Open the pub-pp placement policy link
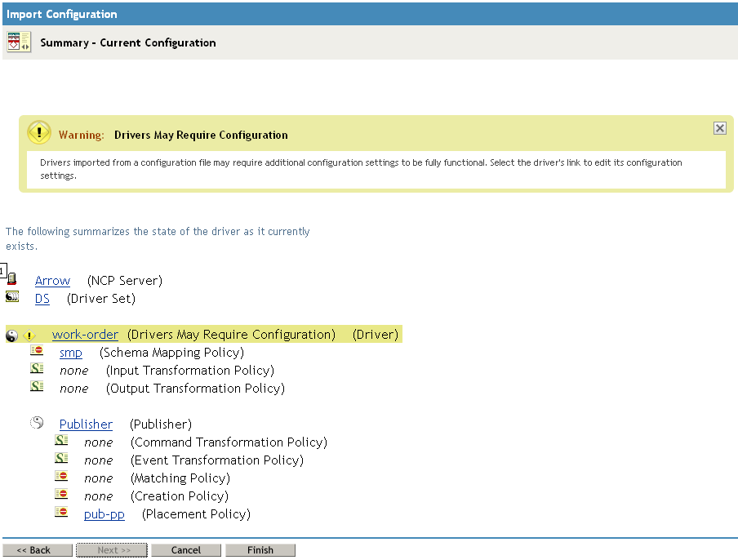Viewport: 738px width, 560px height. coord(104,514)
